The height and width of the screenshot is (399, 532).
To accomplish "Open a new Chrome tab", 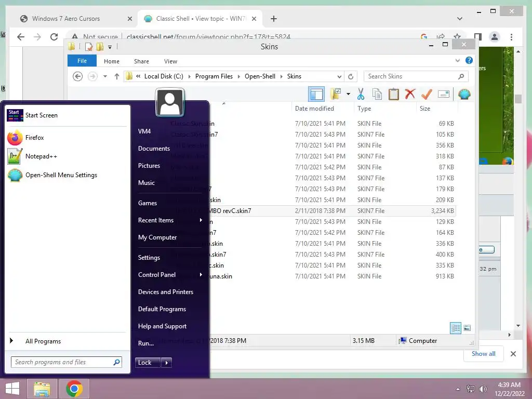I will tap(273, 19).
